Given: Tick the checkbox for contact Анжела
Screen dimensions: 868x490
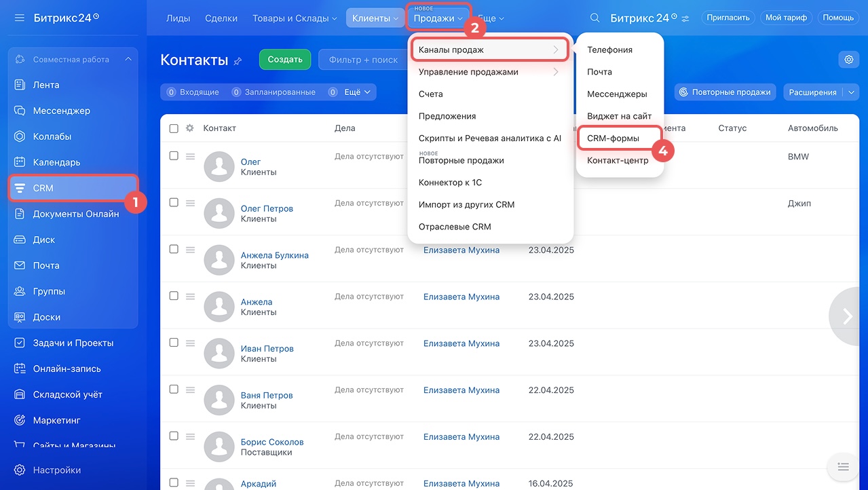Looking at the screenshot, I should coord(174,296).
